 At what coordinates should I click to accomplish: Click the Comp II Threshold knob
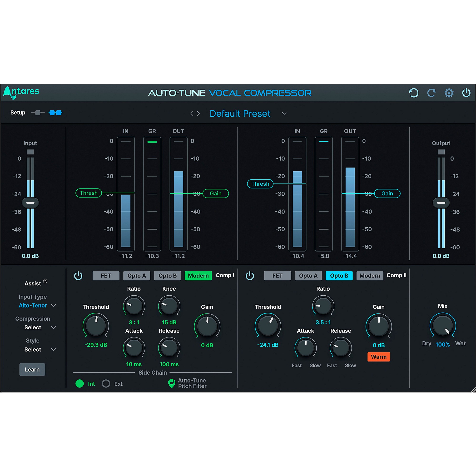tap(268, 325)
